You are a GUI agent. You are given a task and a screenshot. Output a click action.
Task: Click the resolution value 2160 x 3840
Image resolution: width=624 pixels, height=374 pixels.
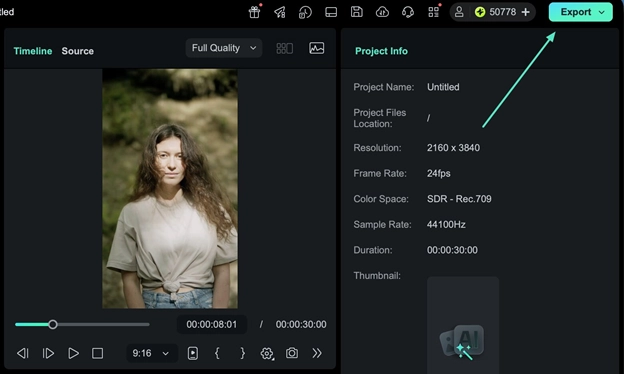click(453, 148)
